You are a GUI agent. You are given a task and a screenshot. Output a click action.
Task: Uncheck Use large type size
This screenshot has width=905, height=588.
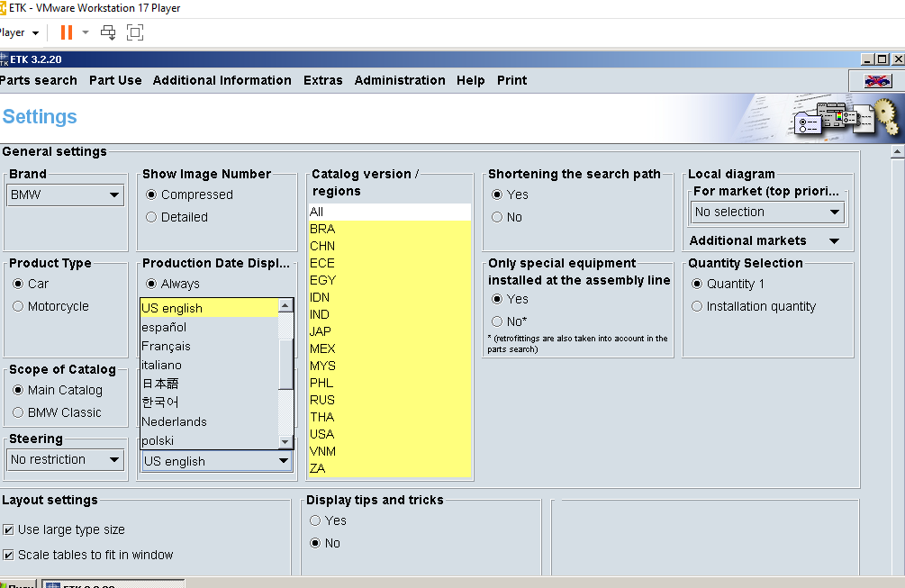8,530
